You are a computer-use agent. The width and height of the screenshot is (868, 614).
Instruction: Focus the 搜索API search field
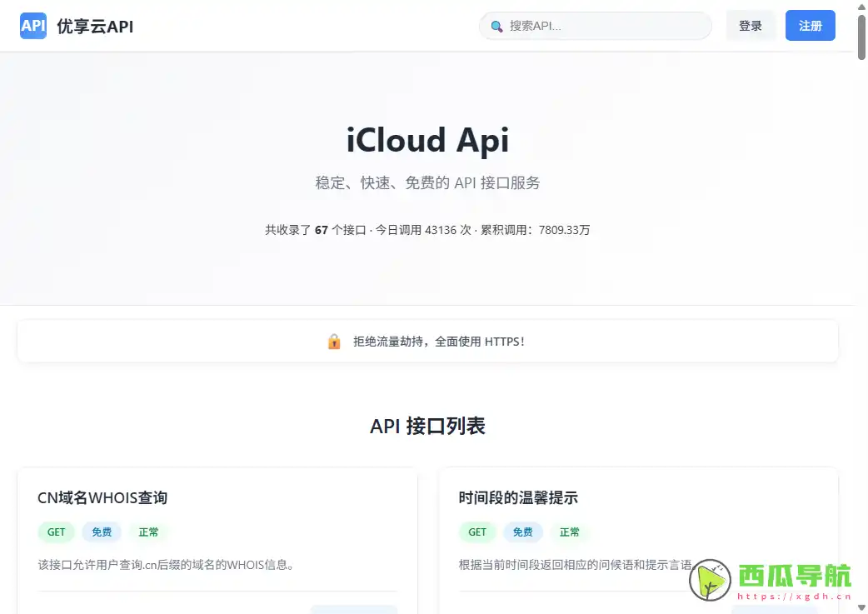click(x=604, y=26)
